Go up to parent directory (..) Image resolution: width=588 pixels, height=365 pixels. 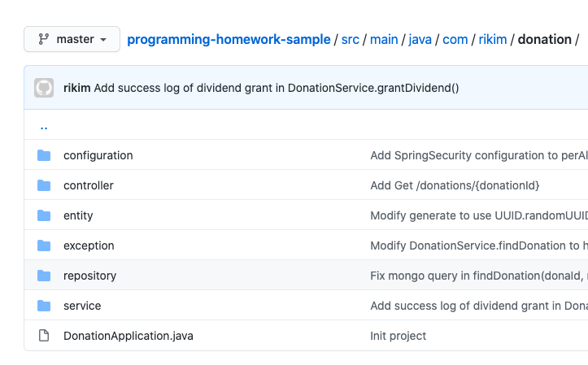point(44,126)
